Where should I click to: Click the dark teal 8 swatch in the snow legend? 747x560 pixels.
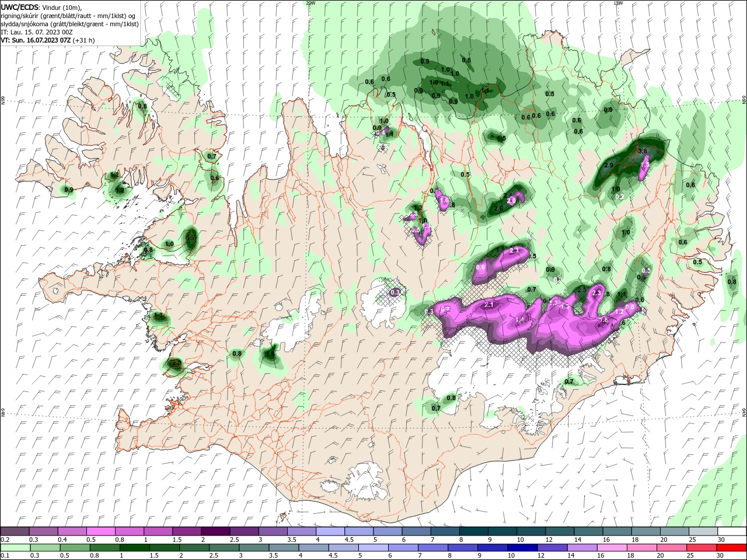click(x=473, y=531)
